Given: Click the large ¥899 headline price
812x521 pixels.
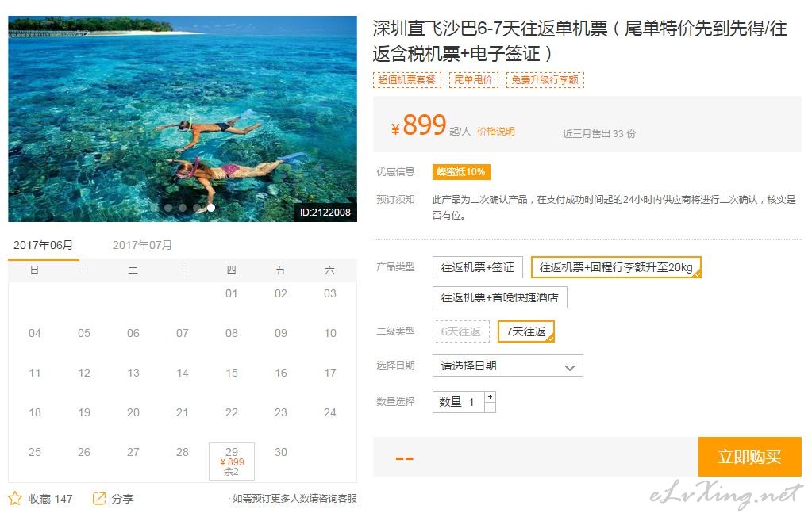Looking at the screenshot, I should click(x=419, y=125).
